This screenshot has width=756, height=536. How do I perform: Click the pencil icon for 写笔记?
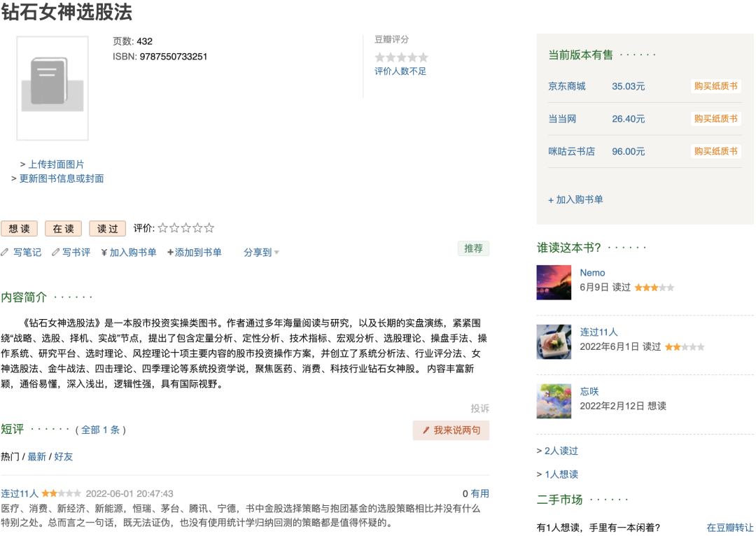6,253
